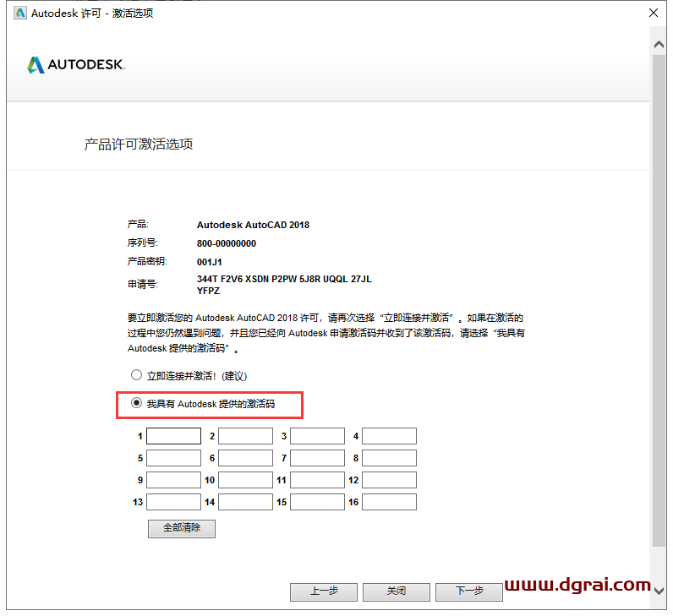Image resolution: width=673 pixels, height=616 pixels.
Task: Focus activation code field 6
Action: coord(245,458)
